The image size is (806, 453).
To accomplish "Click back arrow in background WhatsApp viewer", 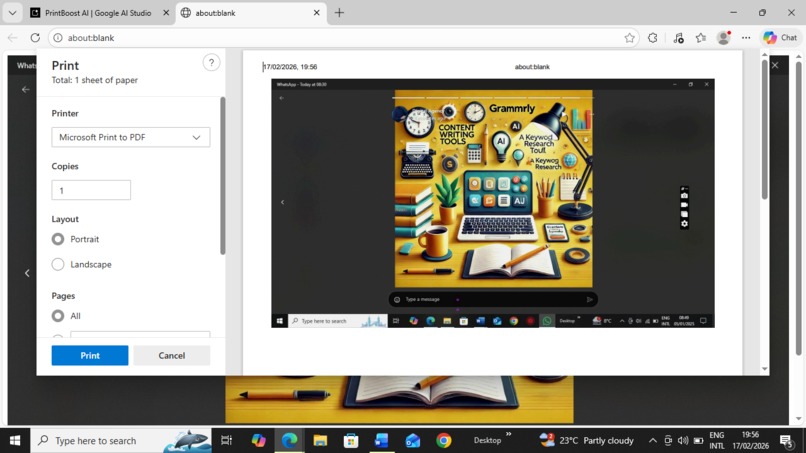I will tap(26, 89).
